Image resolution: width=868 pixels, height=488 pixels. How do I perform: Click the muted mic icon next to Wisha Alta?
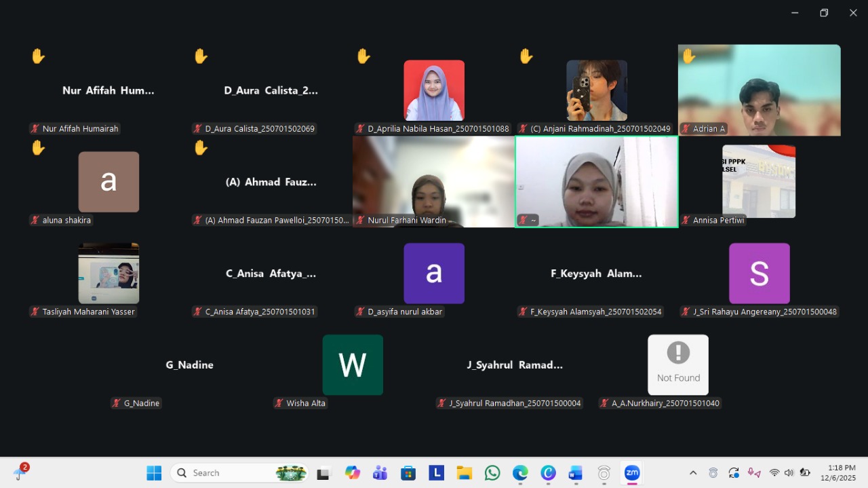[279, 404]
